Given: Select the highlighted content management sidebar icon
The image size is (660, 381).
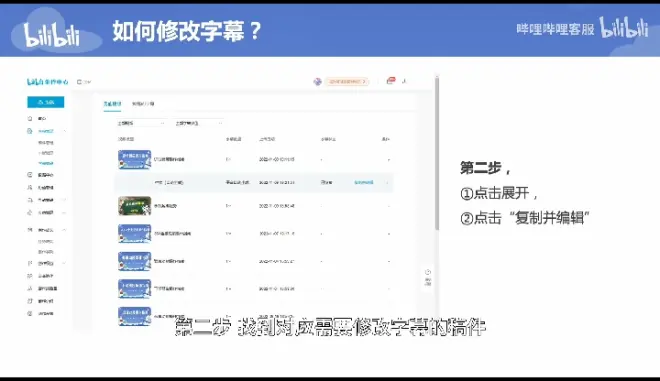Looking at the screenshot, I should click(x=30, y=131).
